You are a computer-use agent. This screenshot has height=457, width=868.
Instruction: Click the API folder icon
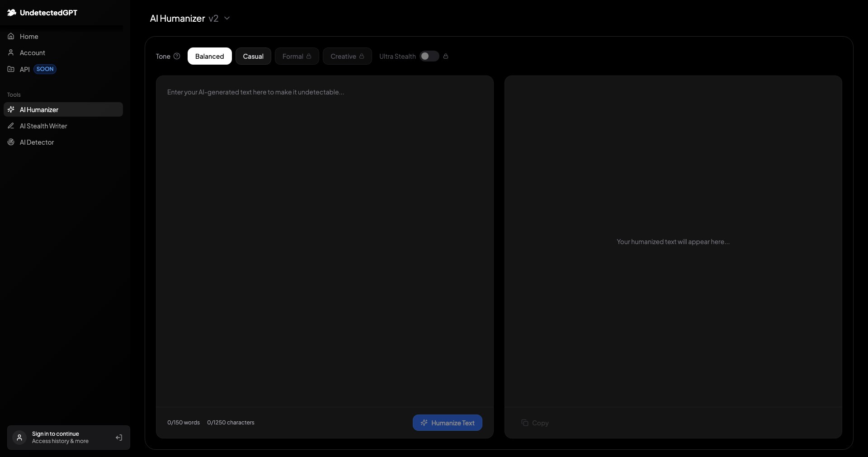coord(11,69)
